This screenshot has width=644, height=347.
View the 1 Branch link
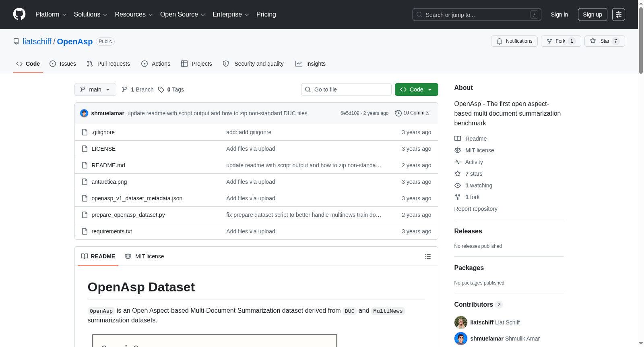(138, 89)
